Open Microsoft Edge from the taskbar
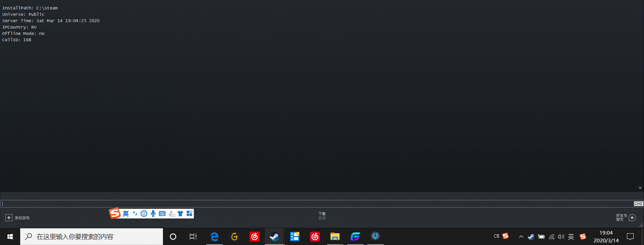Viewport: 644px width, 245px height. (x=214, y=236)
